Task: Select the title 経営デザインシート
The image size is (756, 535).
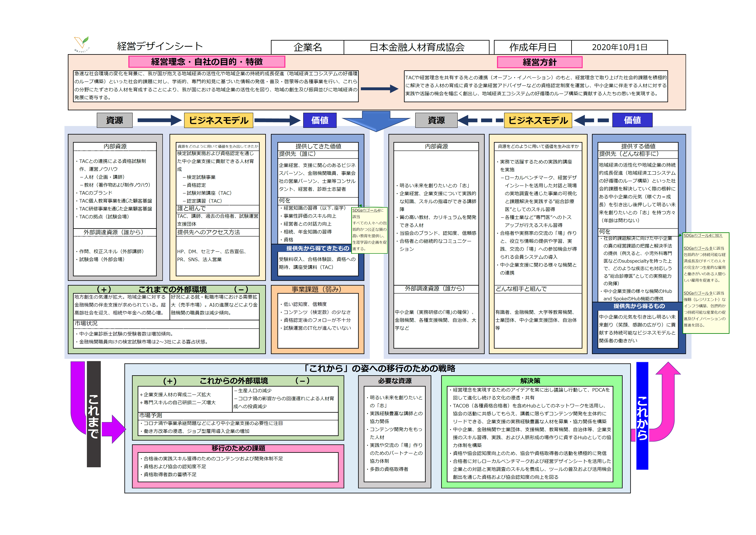Action: (160, 46)
